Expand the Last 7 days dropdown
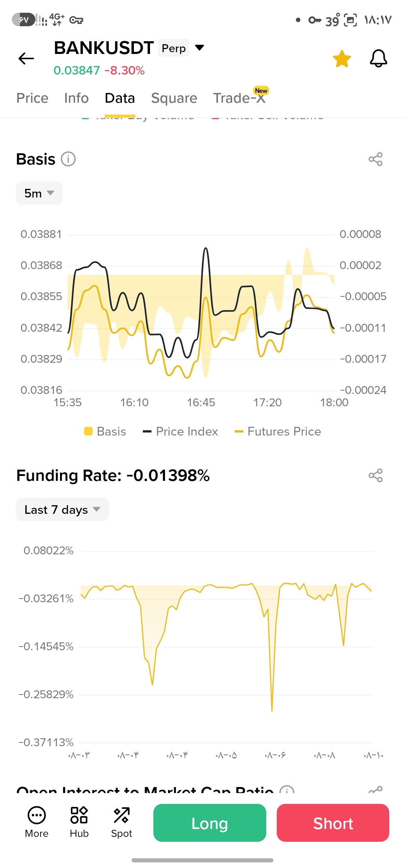The height and width of the screenshot is (868, 405). click(62, 509)
